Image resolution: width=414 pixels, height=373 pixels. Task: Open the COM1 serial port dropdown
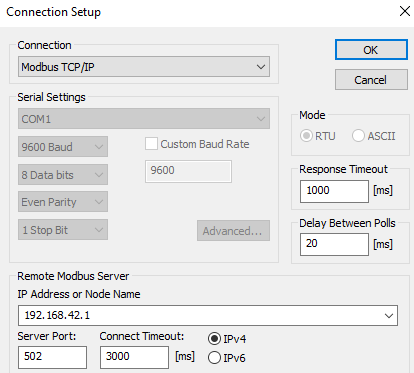[x=144, y=119]
